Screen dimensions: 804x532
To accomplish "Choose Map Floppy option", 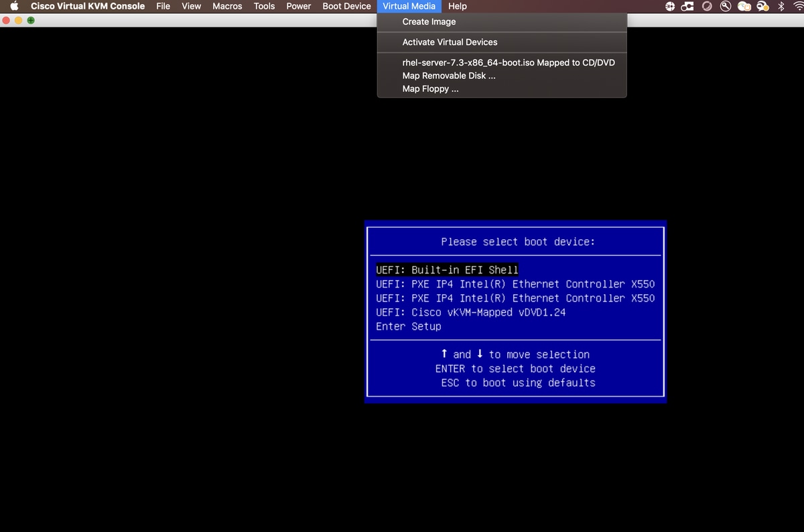I will (x=502, y=88).
